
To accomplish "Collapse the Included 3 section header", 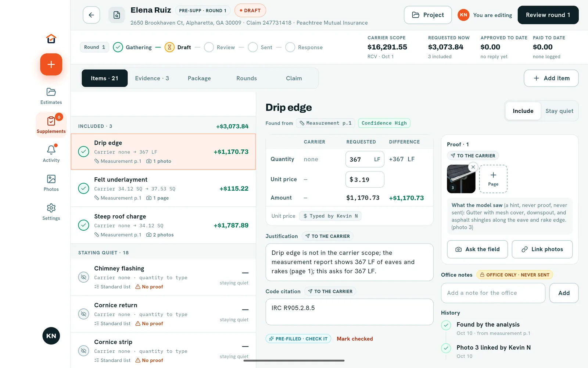I will [x=163, y=126].
